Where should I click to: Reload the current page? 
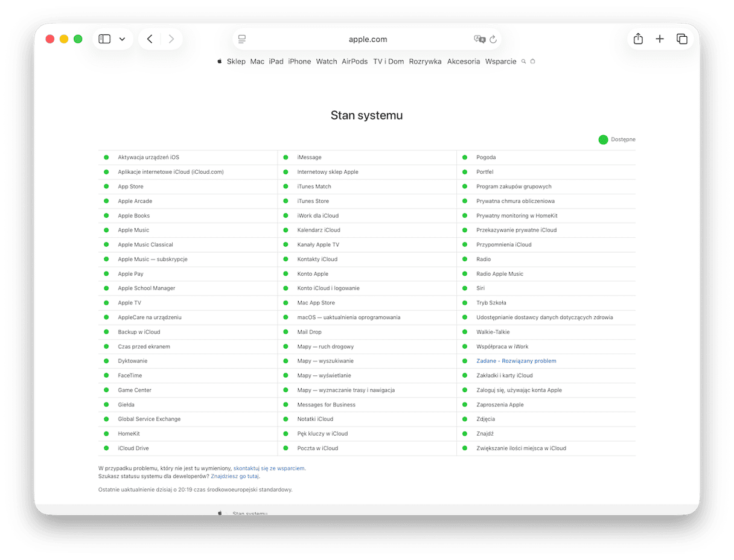493,39
